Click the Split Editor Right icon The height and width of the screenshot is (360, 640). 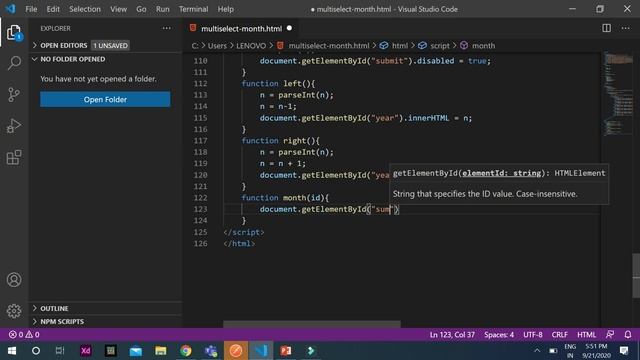click(x=607, y=28)
